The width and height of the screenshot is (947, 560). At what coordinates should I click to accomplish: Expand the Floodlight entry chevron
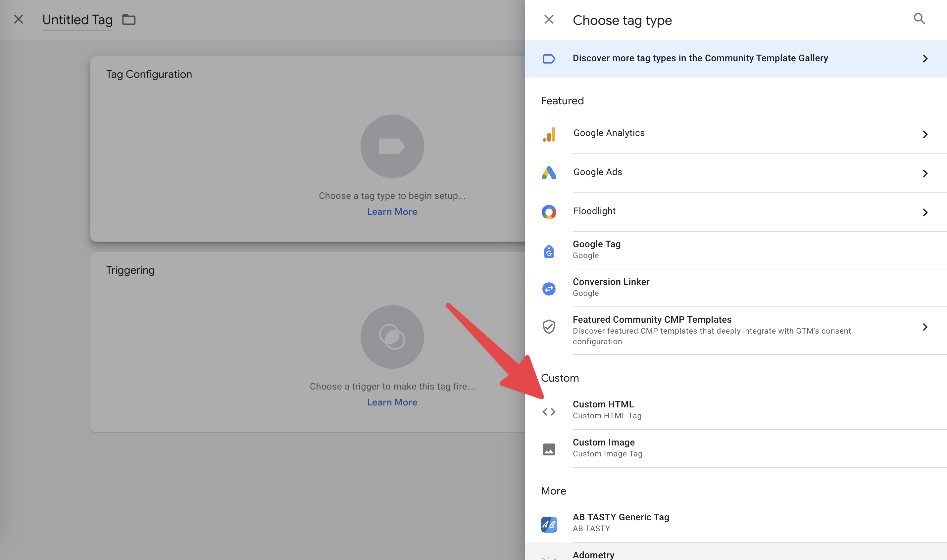point(925,212)
